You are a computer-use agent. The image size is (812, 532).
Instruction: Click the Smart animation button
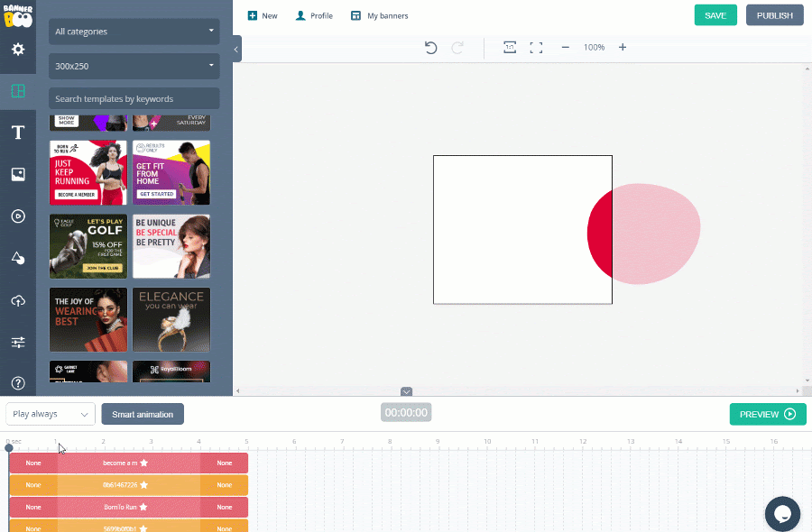point(143,414)
